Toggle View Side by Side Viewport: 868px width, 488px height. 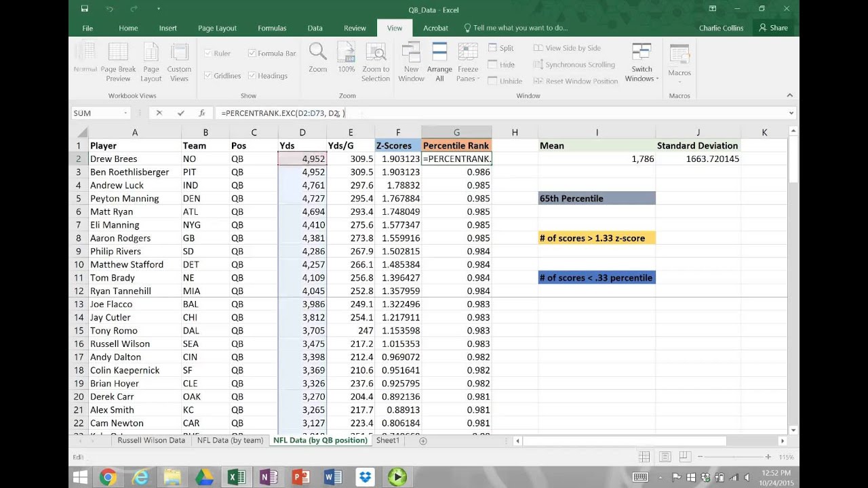coord(567,48)
